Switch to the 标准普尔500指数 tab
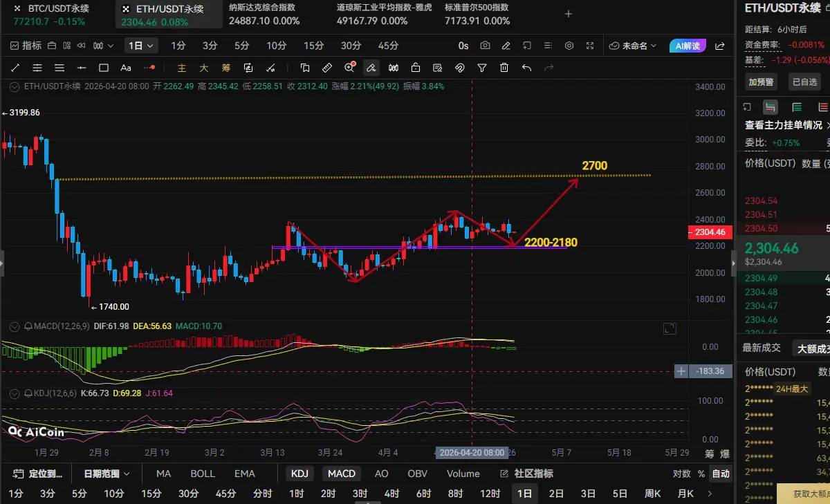This screenshot has height=504, width=830. coord(478,15)
